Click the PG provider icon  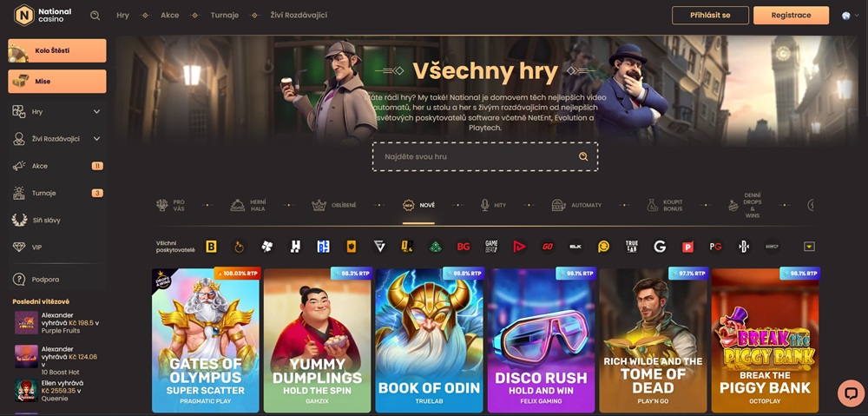[x=716, y=247]
